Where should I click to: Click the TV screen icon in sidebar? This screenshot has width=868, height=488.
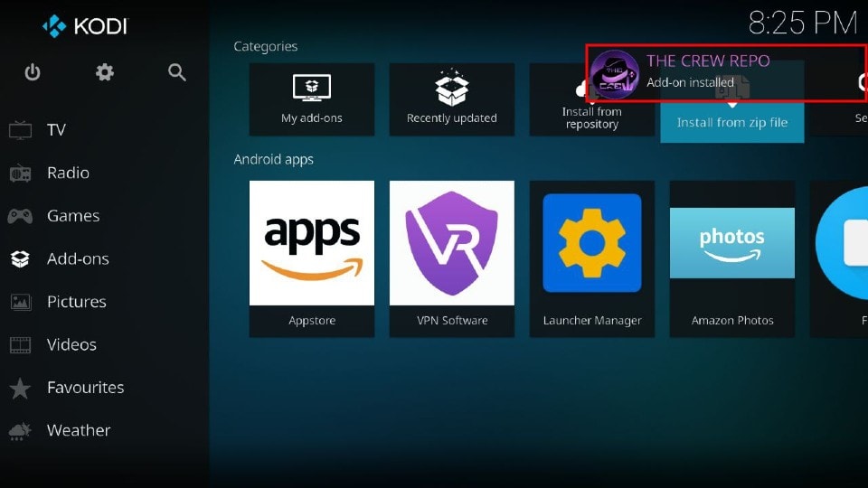tap(20, 130)
